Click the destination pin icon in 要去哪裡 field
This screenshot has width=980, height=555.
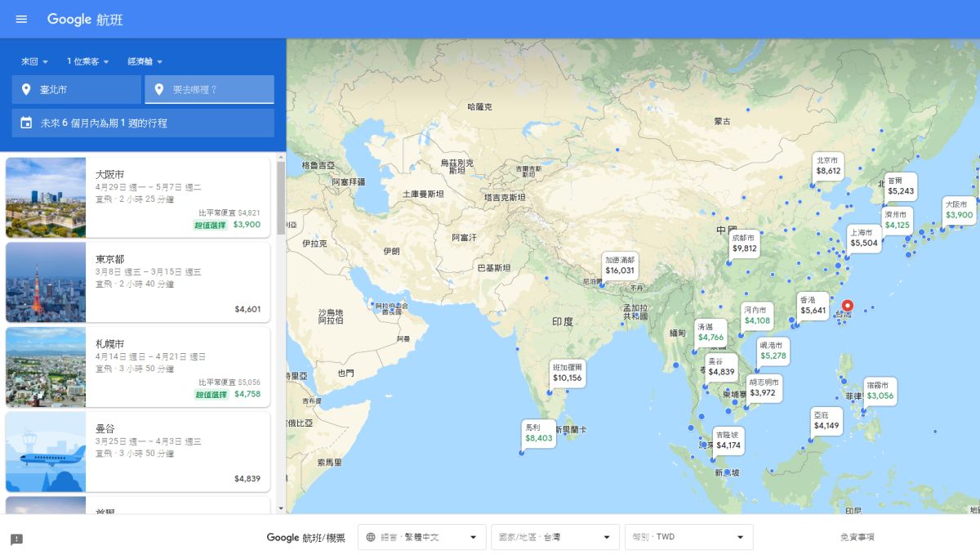tap(160, 89)
